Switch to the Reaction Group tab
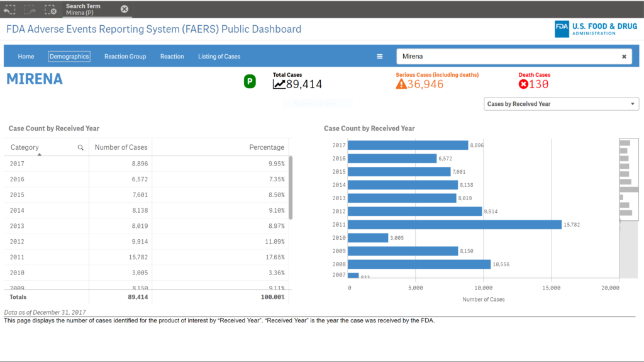This screenshot has height=362, width=644. pyautogui.click(x=125, y=57)
